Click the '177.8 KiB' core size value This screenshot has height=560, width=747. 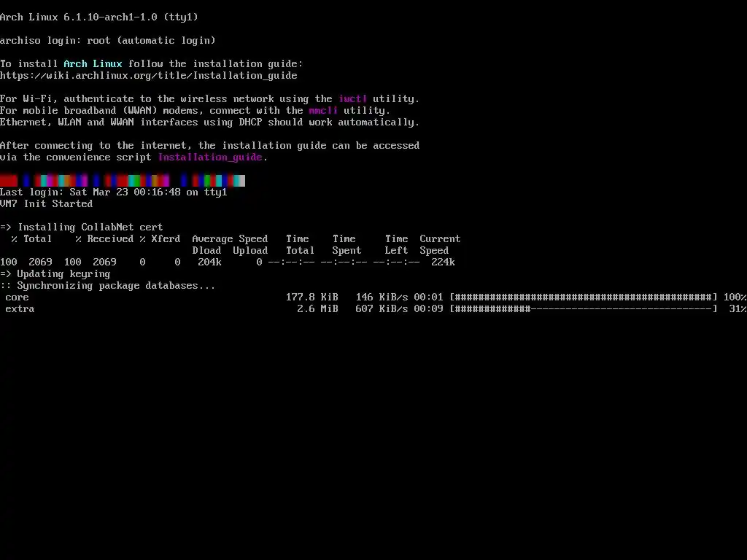[x=312, y=297]
